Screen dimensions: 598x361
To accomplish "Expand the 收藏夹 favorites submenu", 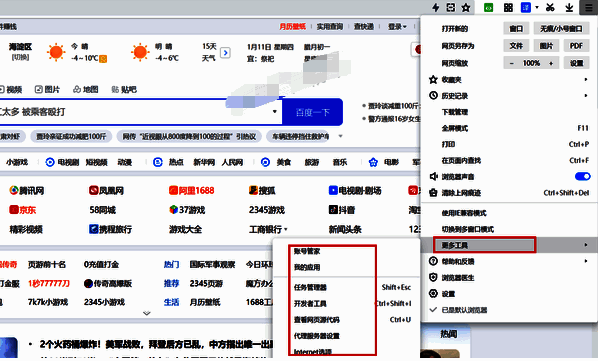I will coord(509,80).
